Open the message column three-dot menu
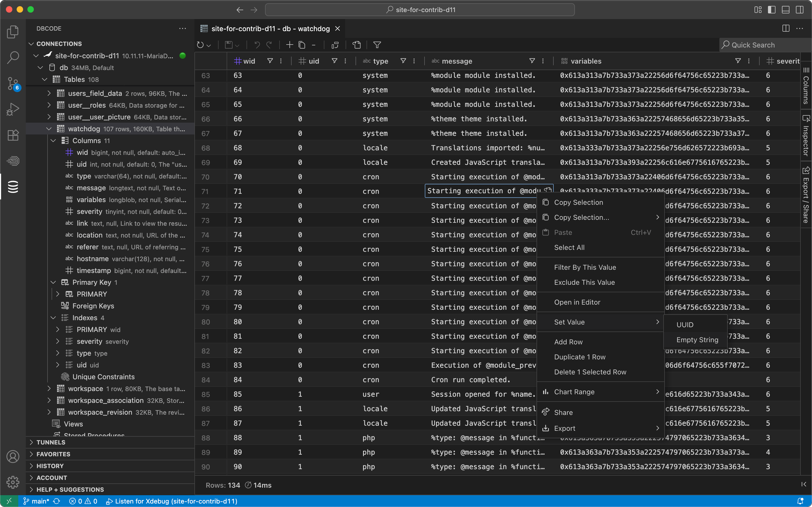Screen dimensions: 812x507 point(543,61)
